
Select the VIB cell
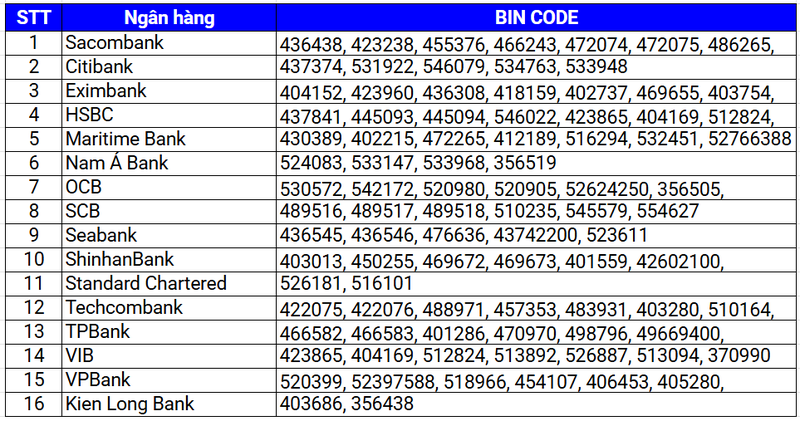169,356
